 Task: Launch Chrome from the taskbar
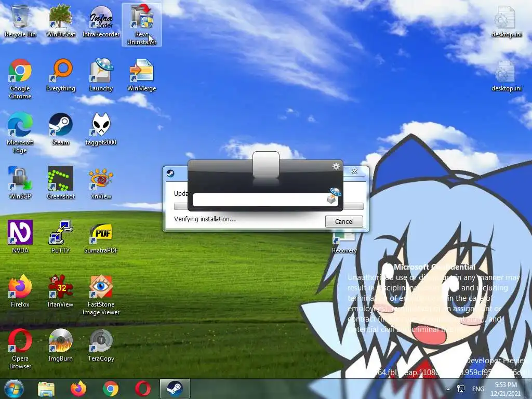(111, 389)
